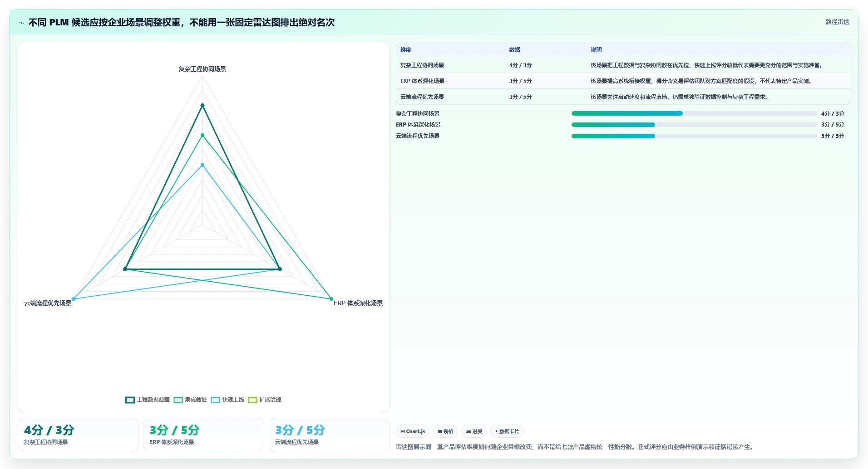Viewport: 868px width, 469px height.
Task: Click the main title about PLM 候选
Action: click(x=182, y=22)
